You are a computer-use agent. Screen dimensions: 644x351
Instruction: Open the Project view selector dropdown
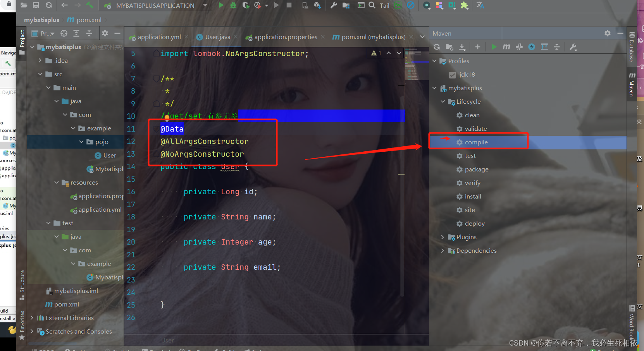pyautogui.click(x=48, y=33)
